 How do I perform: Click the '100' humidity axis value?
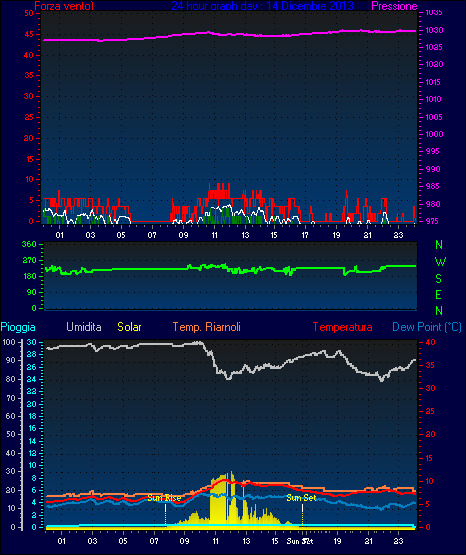[x=9, y=342]
